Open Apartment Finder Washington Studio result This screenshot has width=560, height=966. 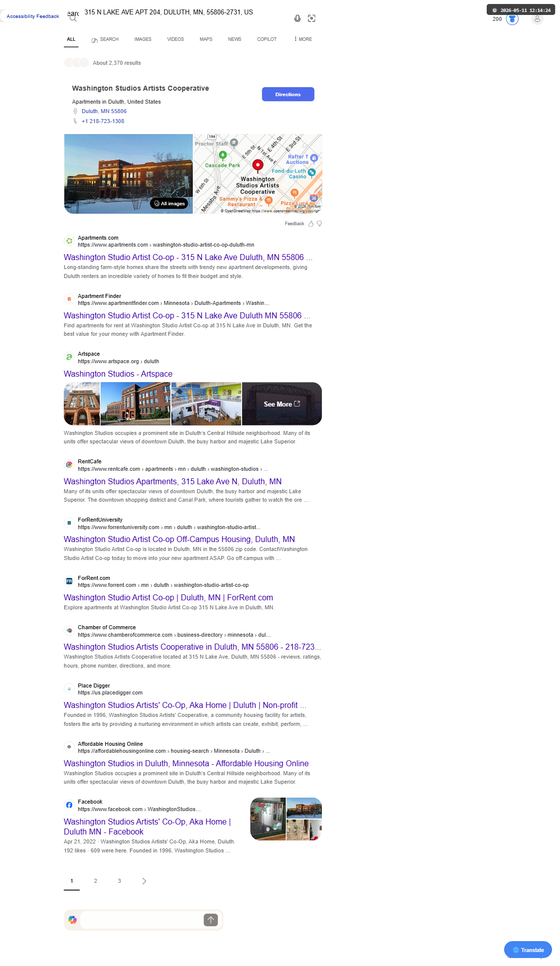[187, 316]
